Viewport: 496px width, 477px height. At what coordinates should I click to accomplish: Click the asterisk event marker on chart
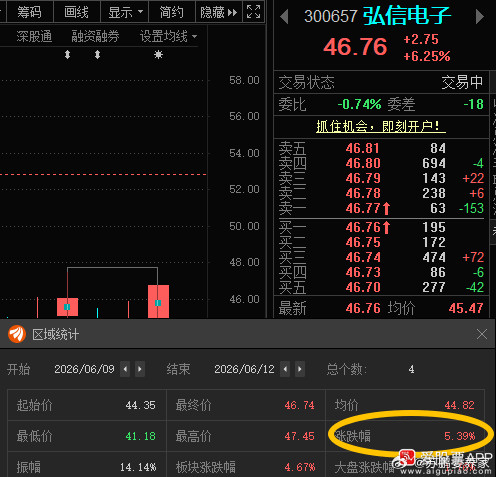pos(158,54)
